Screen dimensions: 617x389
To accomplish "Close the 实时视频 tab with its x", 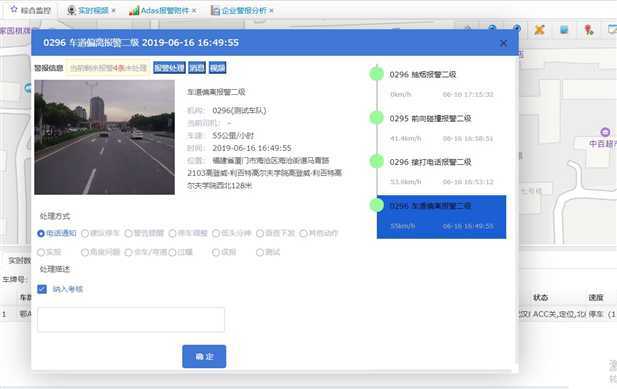I will [113, 11].
